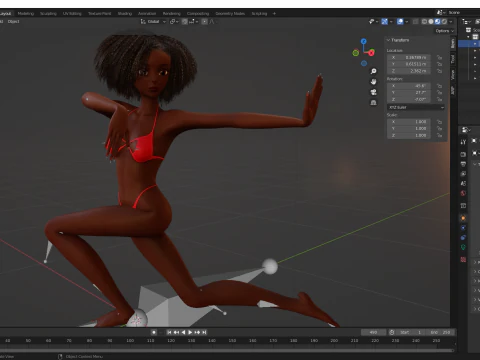Switch to UV Editing workspace tab
The image size is (480, 360).
pyautogui.click(x=72, y=14)
